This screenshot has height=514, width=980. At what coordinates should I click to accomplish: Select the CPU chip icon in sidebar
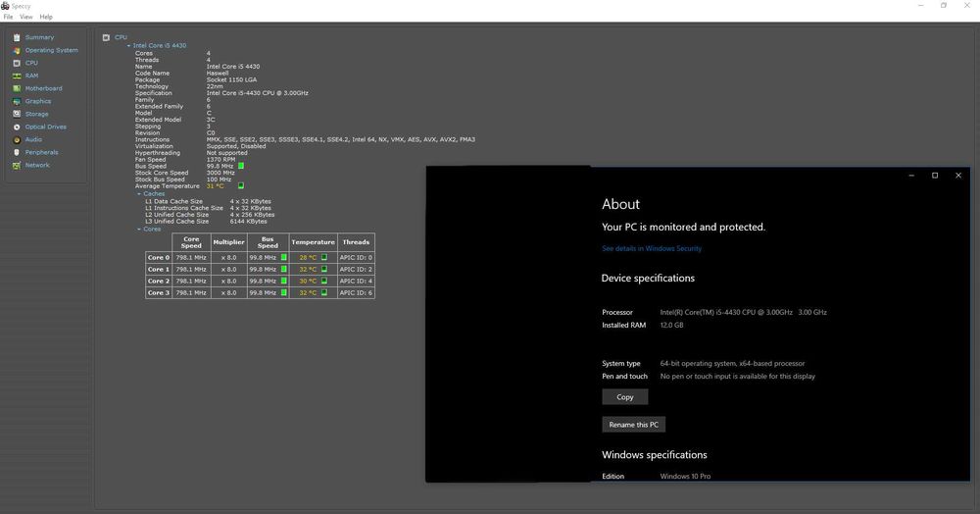(x=17, y=63)
